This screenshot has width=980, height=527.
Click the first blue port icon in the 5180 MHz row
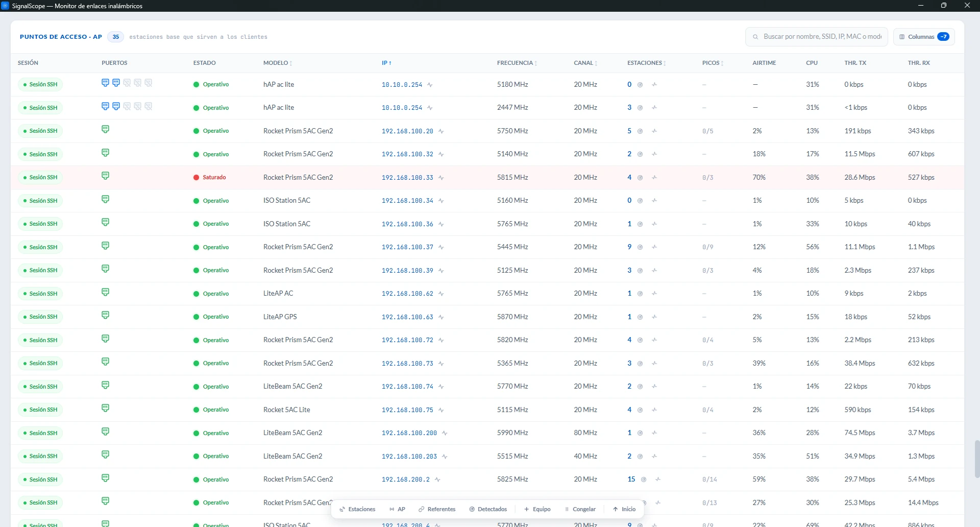(105, 83)
